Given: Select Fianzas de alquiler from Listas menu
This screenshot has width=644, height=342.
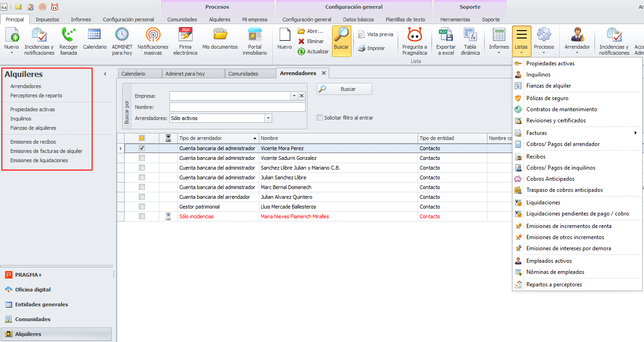Looking at the screenshot, I should (548, 86).
